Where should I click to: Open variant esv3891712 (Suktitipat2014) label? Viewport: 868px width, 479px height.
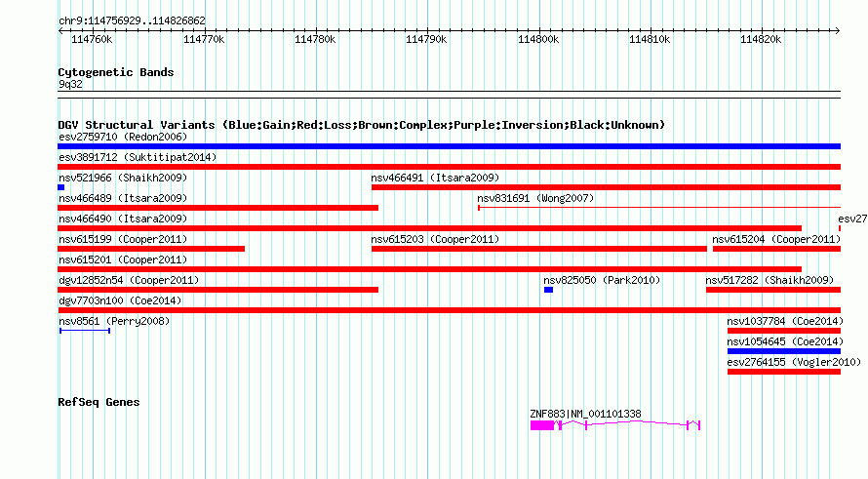138,157
